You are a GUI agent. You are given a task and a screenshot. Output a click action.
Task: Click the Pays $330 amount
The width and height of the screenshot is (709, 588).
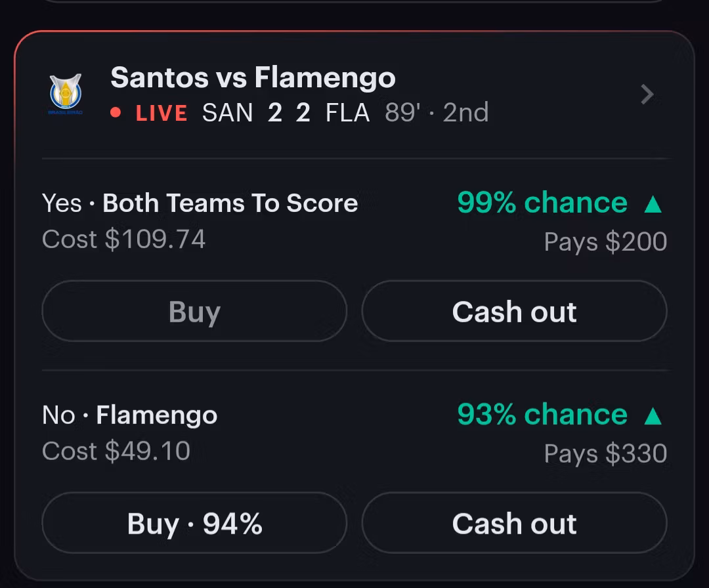pyautogui.click(x=605, y=453)
